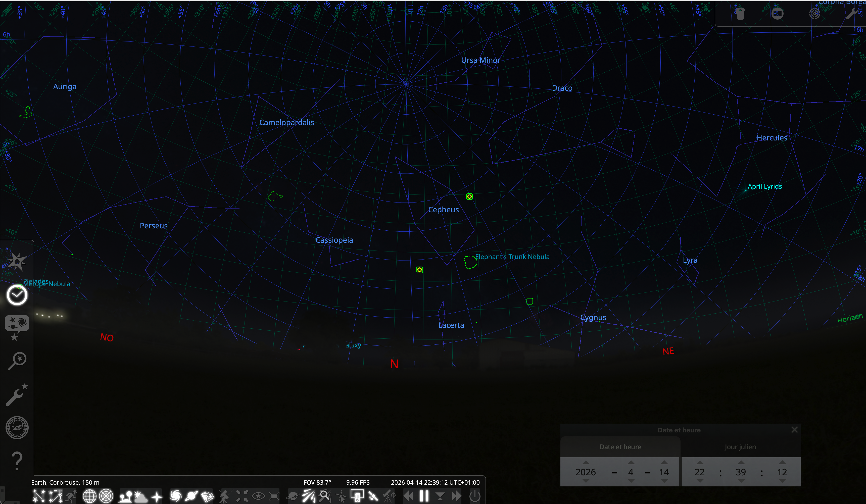Toggle remote control screen icon
866x504 pixels.
357,496
